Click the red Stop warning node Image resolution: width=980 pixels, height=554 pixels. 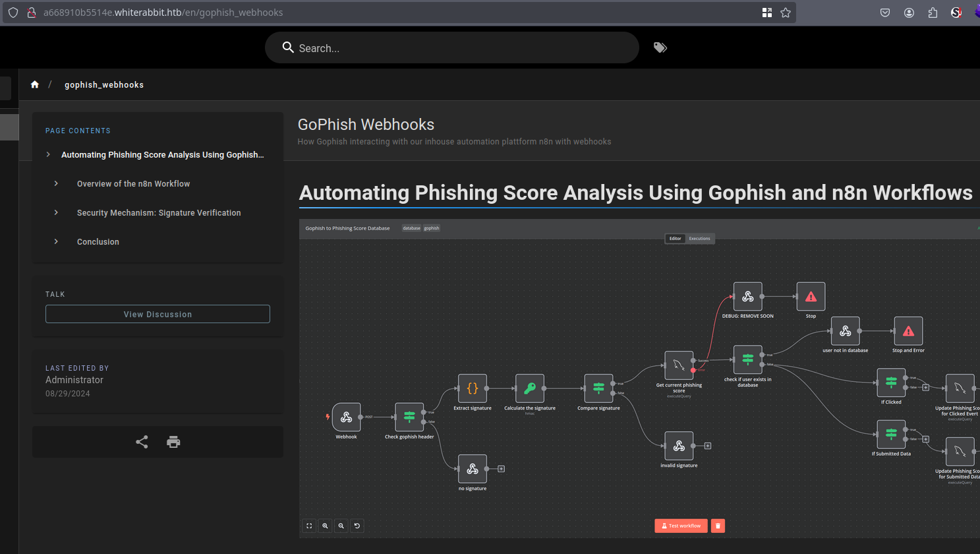click(x=811, y=297)
